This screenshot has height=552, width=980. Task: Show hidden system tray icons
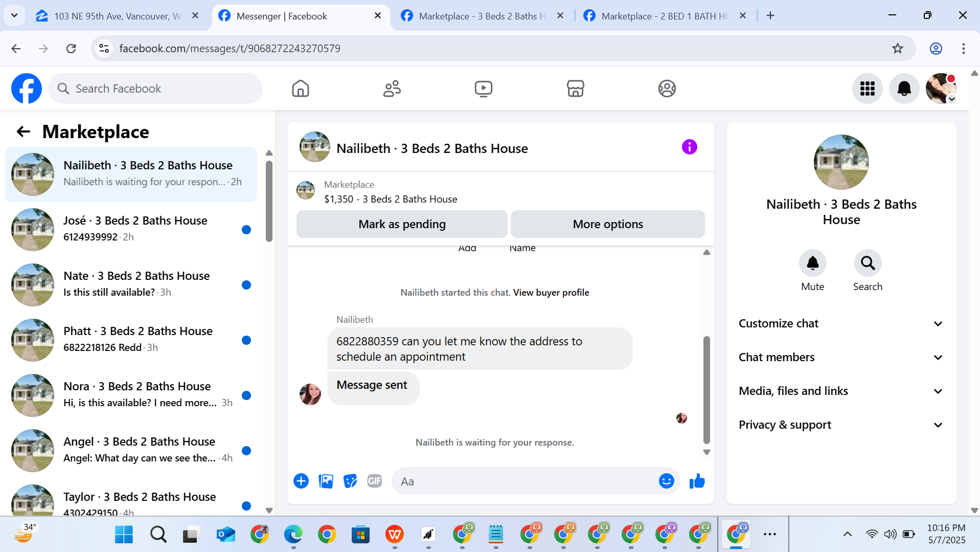[848, 534]
